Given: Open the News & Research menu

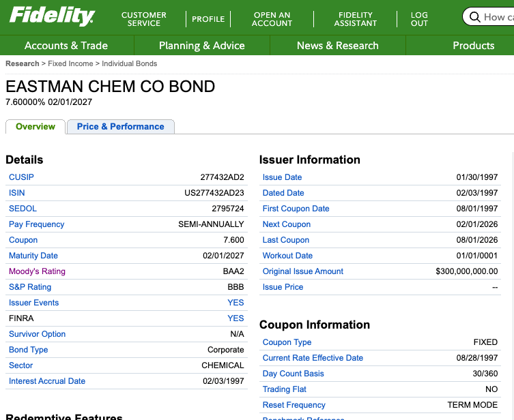Looking at the screenshot, I should click(337, 46).
